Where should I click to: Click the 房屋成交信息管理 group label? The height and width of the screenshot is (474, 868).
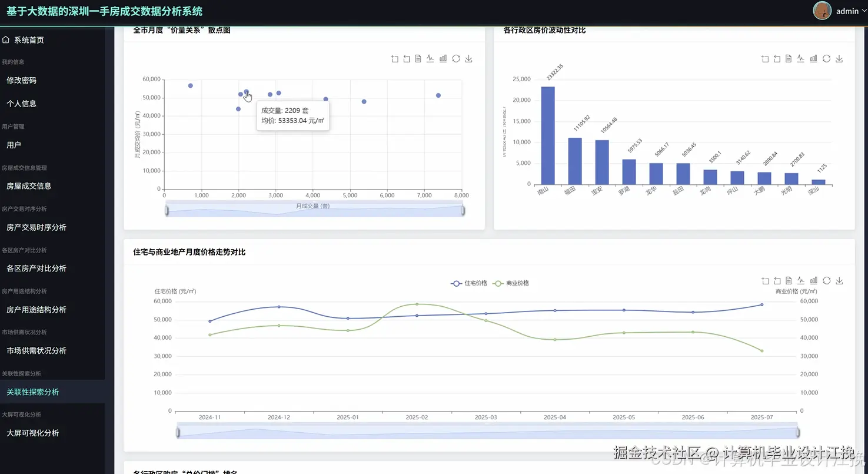pyautogui.click(x=24, y=168)
